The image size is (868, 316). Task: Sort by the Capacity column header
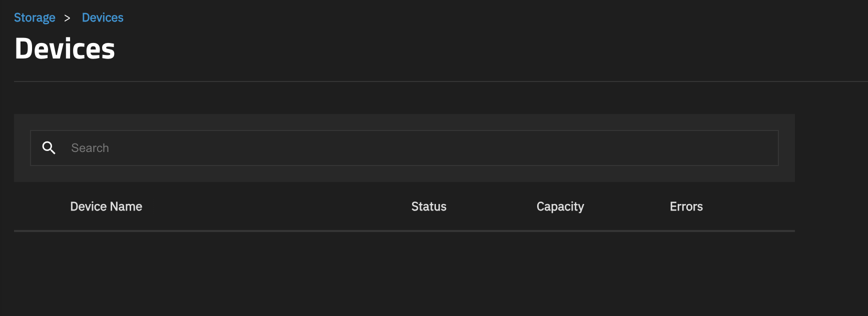(560, 206)
